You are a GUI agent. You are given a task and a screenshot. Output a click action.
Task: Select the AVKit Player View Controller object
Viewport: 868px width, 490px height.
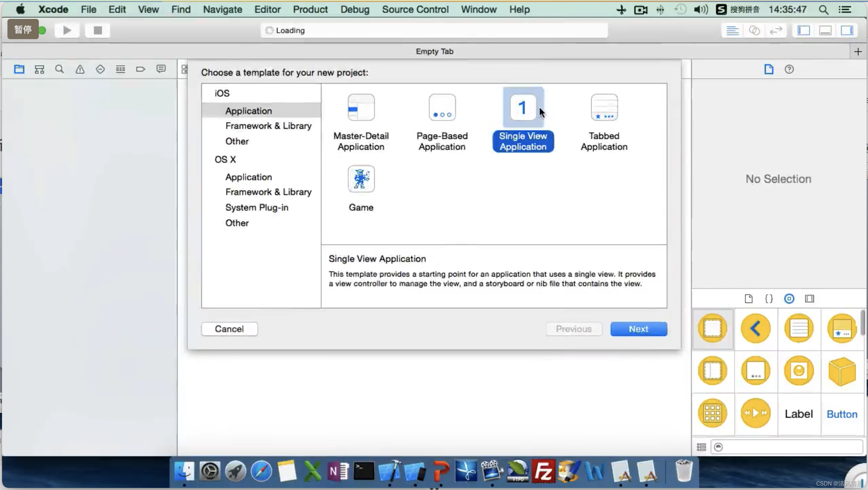point(756,413)
